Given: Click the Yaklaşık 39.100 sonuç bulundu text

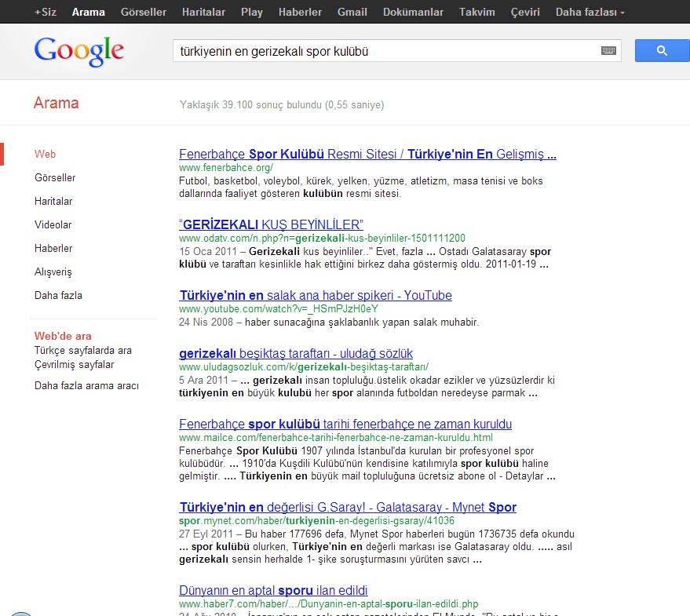Looking at the screenshot, I should (282, 104).
